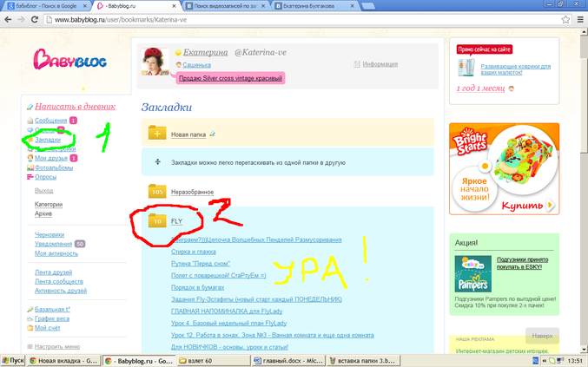Open the 'Сообщения' sidebar link
The image size is (588, 367).
tap(50, 121)
